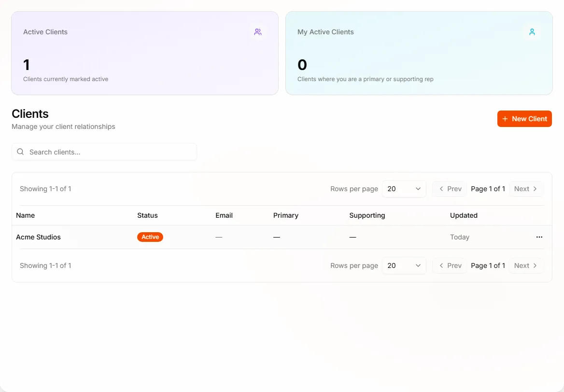Click the group users icon on Active Clients card
The width and height of the screenshot is (564, 392).
257,32
